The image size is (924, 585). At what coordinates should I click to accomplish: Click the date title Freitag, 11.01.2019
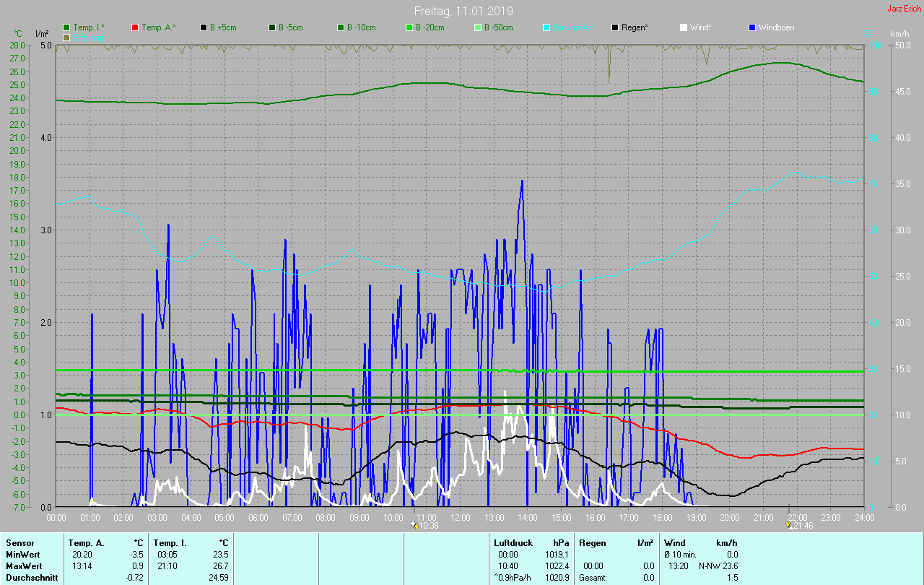click(x=463, y=11)
